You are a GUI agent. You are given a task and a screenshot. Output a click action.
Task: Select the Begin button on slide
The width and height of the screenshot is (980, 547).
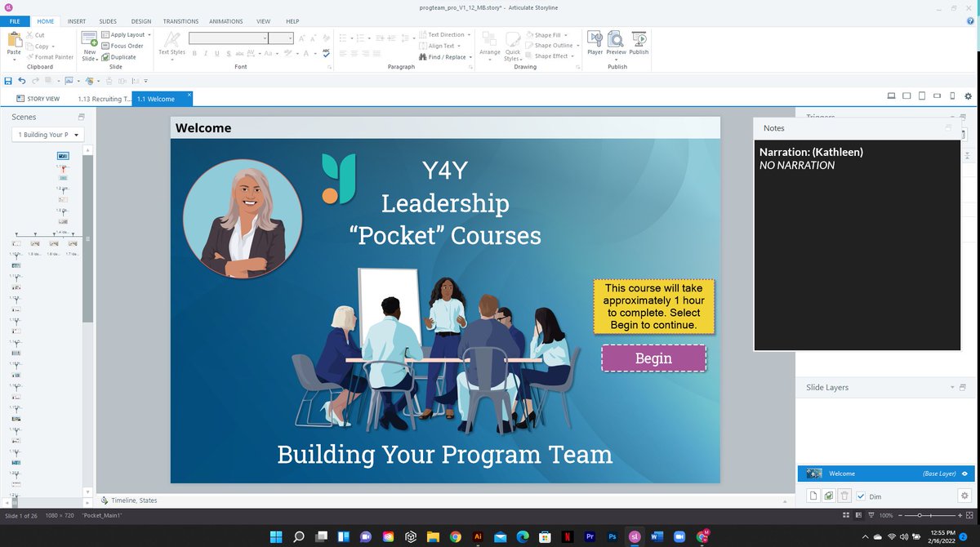pos(654,358)
